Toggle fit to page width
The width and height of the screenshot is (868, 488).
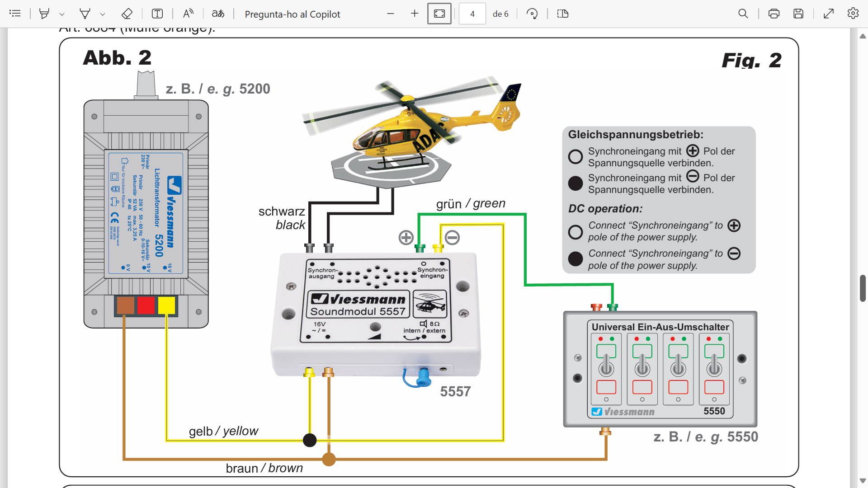coord(439,14)
